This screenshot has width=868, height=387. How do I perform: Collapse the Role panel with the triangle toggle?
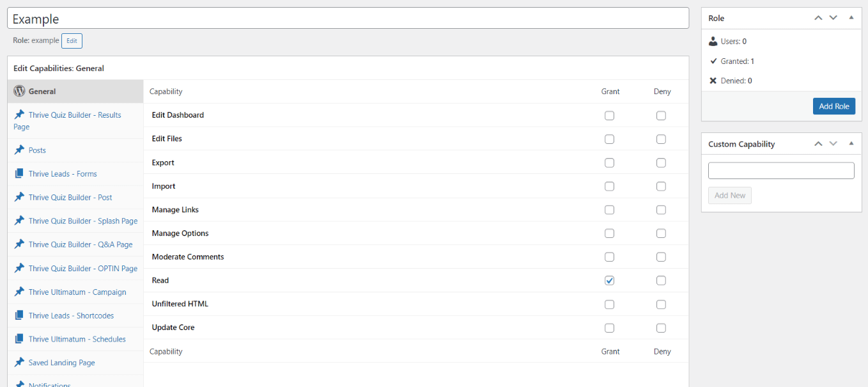[x=851, y=18]
